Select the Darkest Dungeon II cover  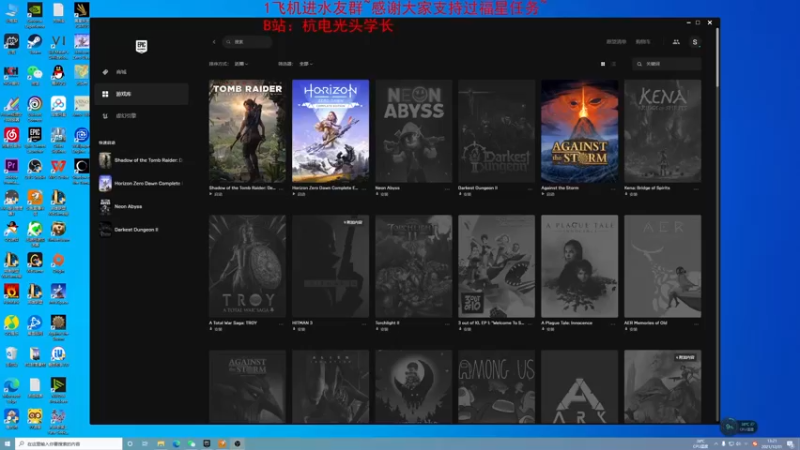pos(496,131)
